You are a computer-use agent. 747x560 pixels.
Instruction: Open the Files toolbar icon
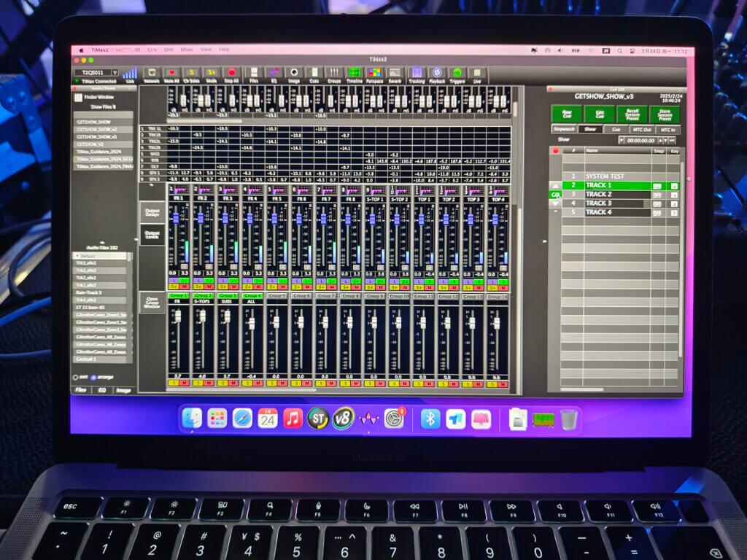[x=254, y=72]
